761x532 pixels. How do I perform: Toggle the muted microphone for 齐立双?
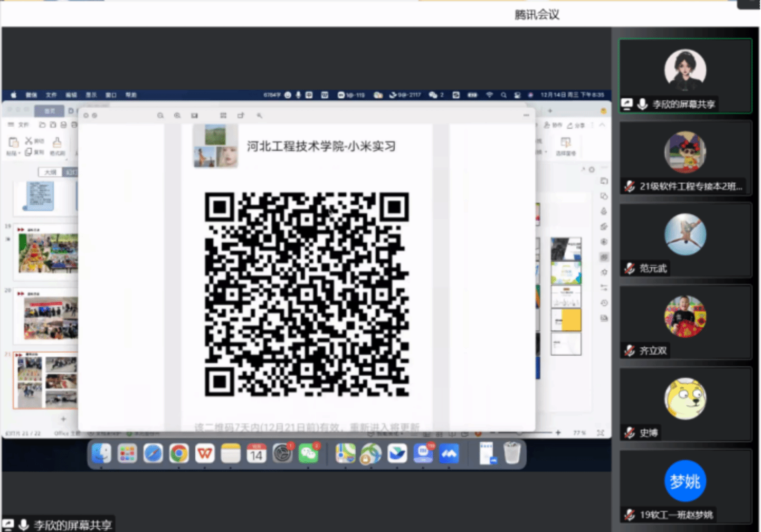click(630, 351)
